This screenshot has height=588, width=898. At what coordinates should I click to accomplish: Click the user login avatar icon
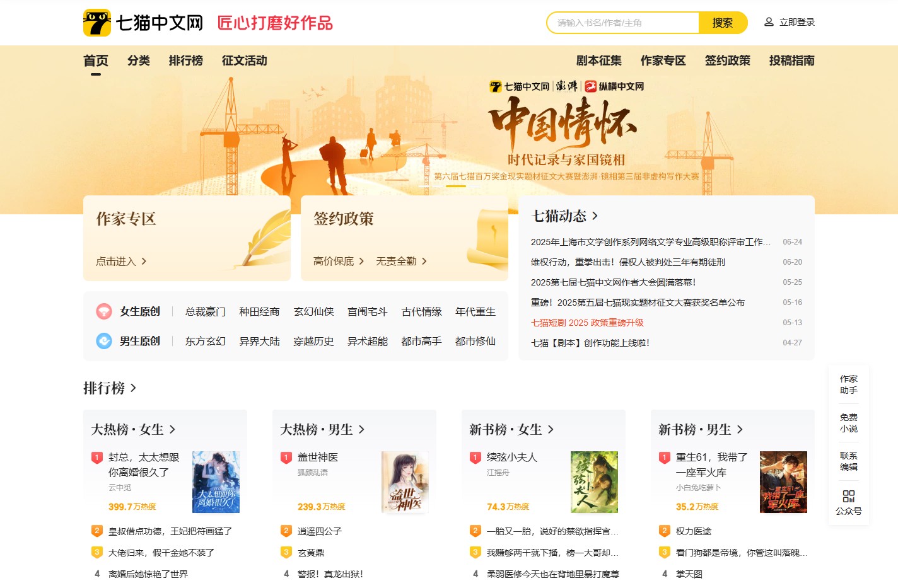coord(769,22)
